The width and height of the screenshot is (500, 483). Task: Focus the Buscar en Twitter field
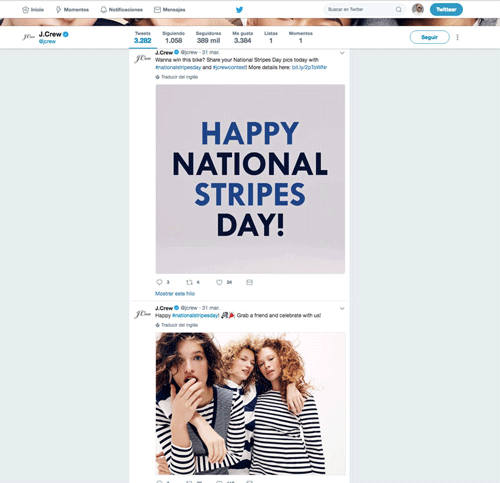360,9
